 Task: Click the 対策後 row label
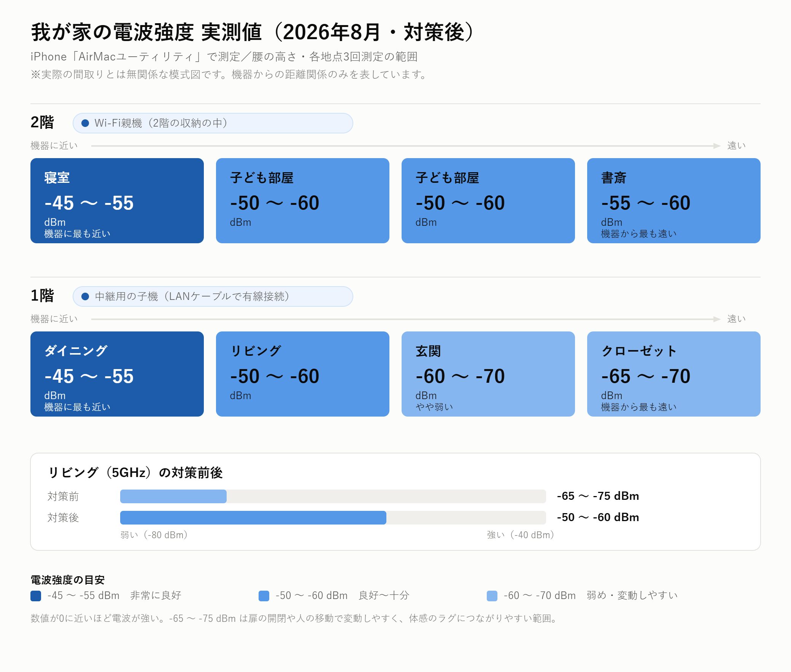[x=63, y=518]
